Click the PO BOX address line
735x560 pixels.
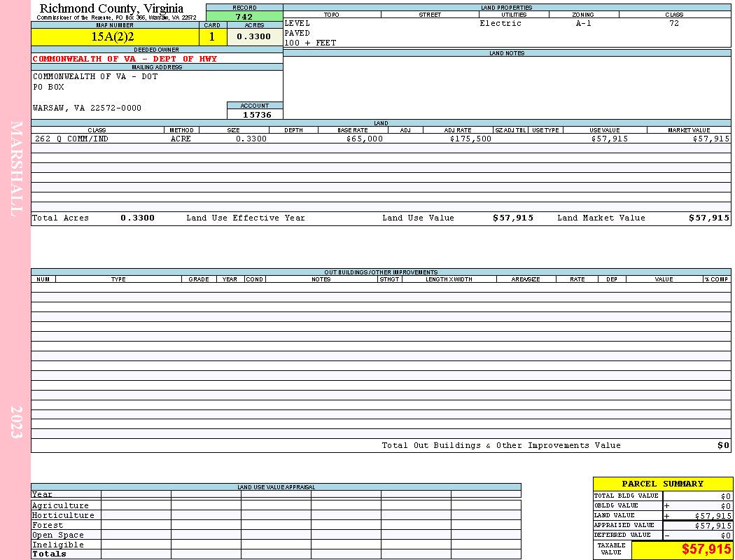tap(48, 87)
